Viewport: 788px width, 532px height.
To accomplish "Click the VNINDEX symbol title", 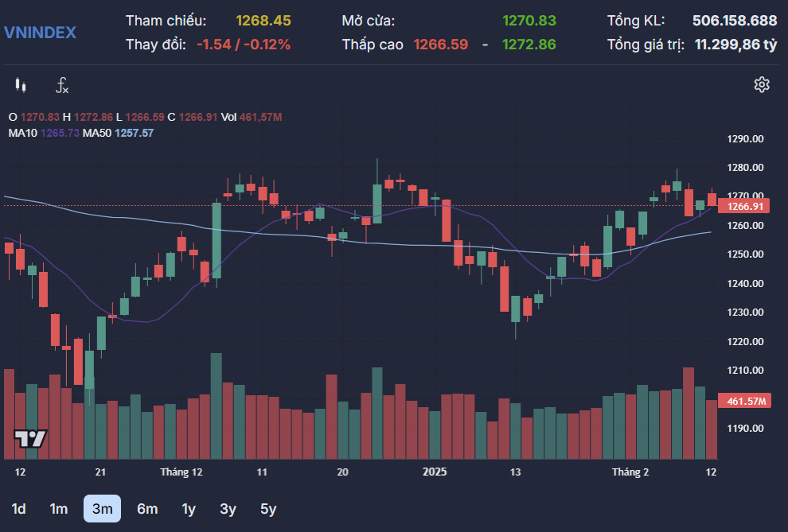I will coord(41,33).
